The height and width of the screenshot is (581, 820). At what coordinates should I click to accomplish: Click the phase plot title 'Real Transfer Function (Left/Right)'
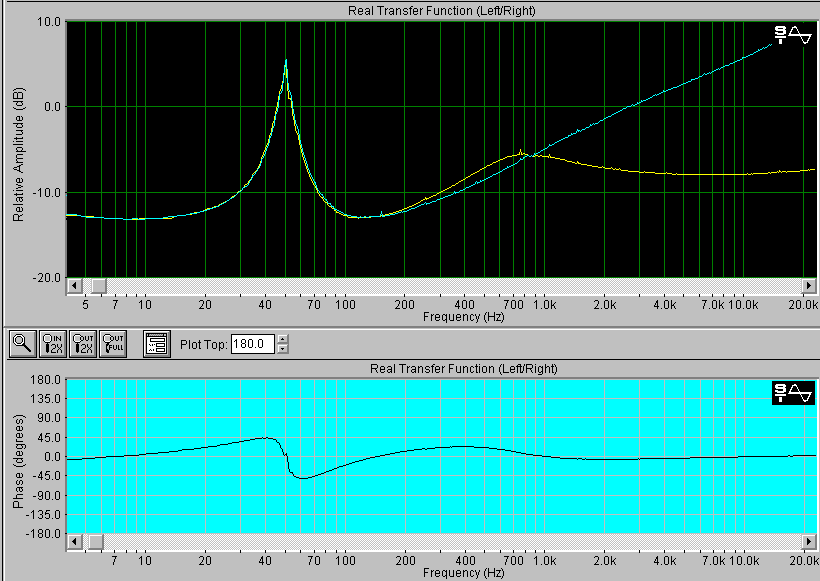pos(464,369)
